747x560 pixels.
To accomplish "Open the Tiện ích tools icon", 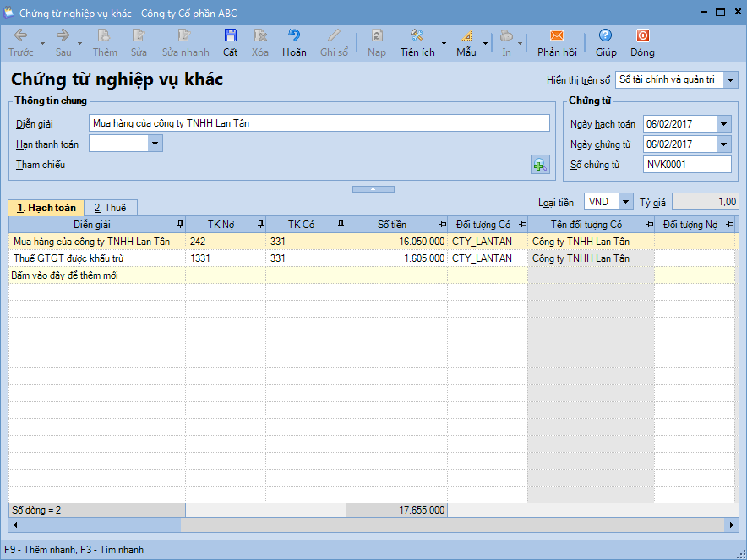I will click(x=417, y=36).
